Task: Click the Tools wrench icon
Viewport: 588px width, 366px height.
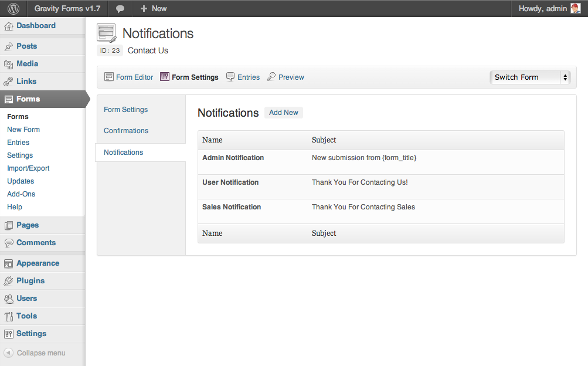Action: [9, 317]
